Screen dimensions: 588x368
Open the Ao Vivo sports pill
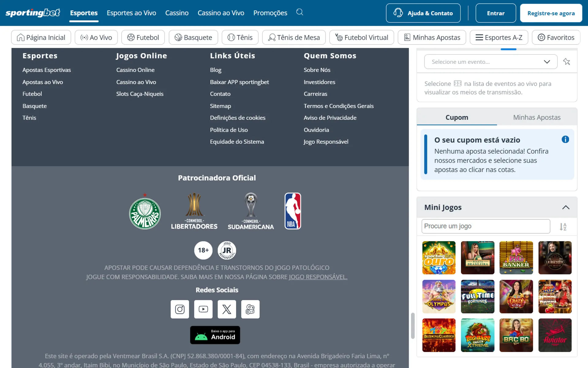[96, 37]
